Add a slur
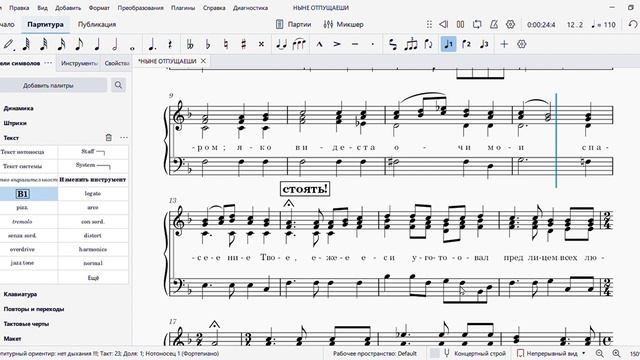The height and width of the screenshot is (360, 640). (299, 44)
